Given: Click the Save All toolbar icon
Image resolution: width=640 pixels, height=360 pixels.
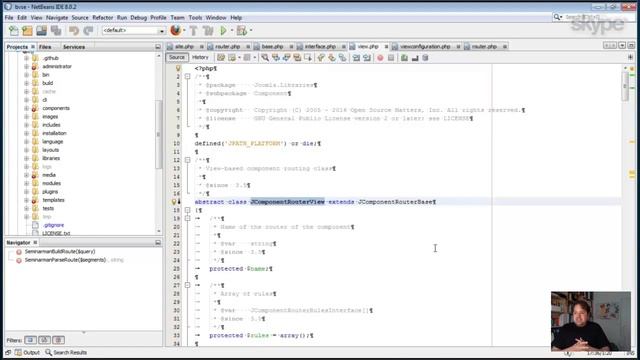Looking at the screenshot, I should coord(56,31).
